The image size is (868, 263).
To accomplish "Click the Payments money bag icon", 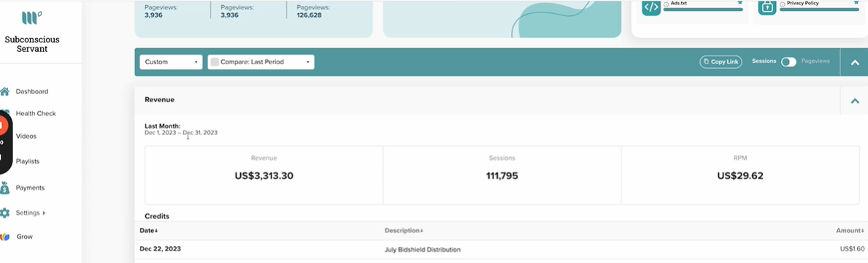I will (x=4, y=188).
